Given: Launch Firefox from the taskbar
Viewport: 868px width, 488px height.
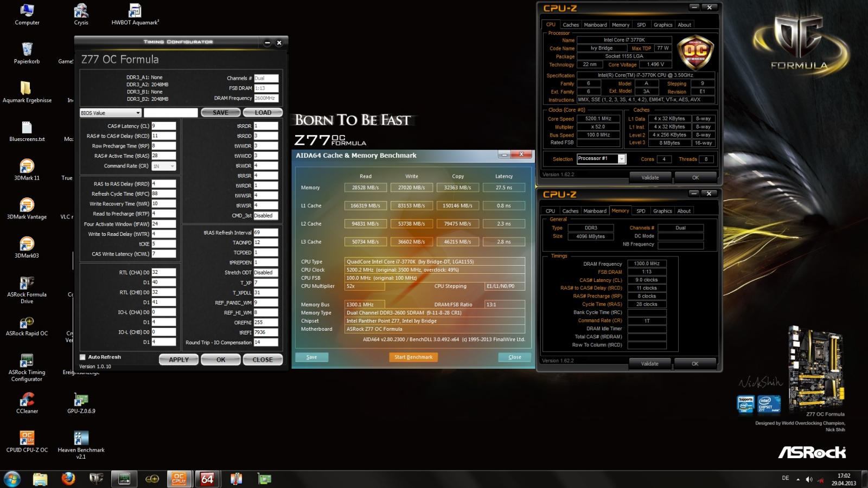Looking at the screenshot, I should click(x=68, y=479).
